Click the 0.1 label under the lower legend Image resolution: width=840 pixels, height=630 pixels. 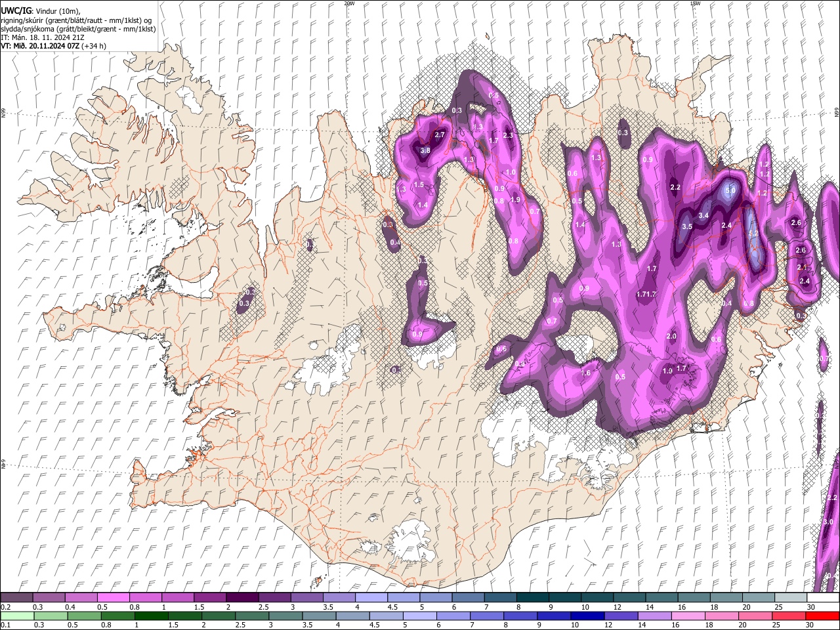click(5, 625)
